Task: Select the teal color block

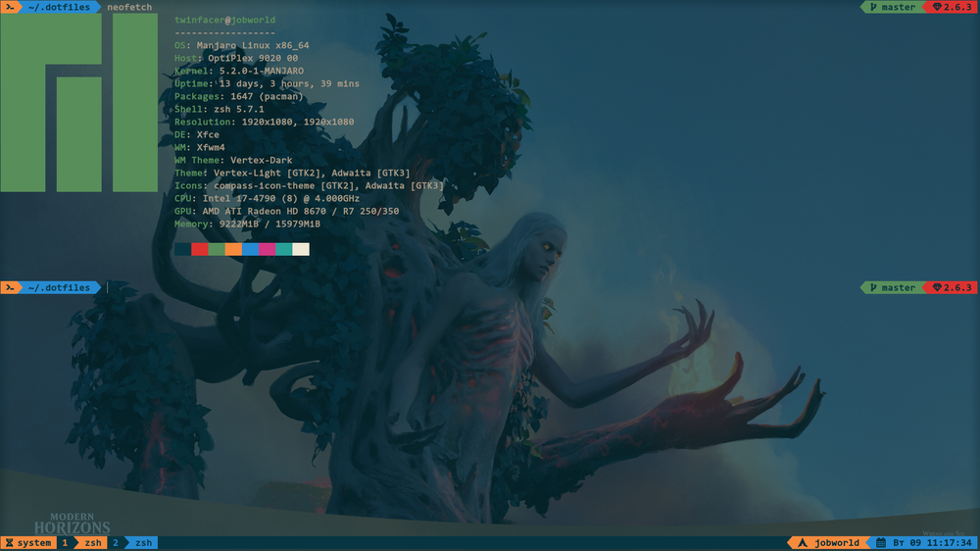Action: click(284, 250)
